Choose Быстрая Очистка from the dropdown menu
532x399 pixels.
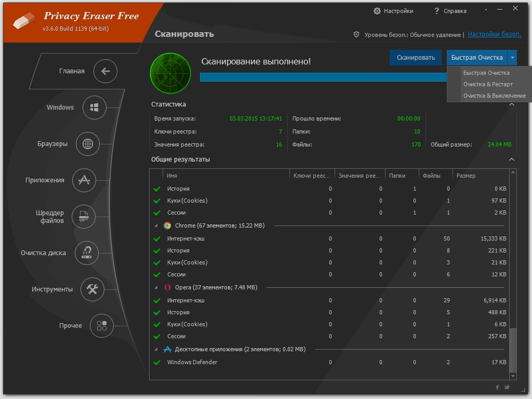click(x=486, y=73)
